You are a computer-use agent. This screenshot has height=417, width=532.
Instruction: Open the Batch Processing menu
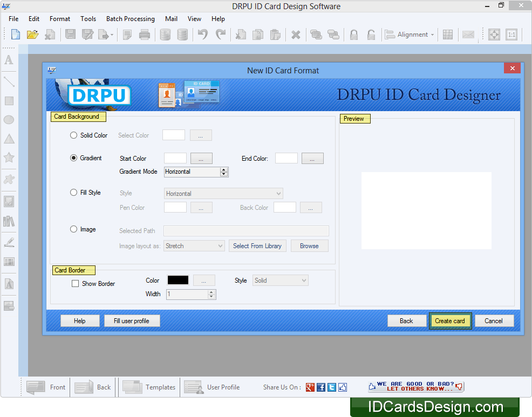click(130, 19)
